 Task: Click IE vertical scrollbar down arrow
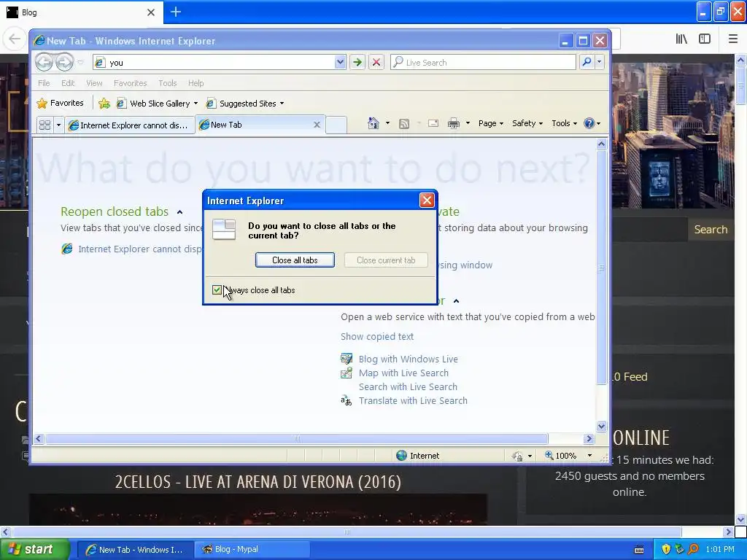pos(601,426)
